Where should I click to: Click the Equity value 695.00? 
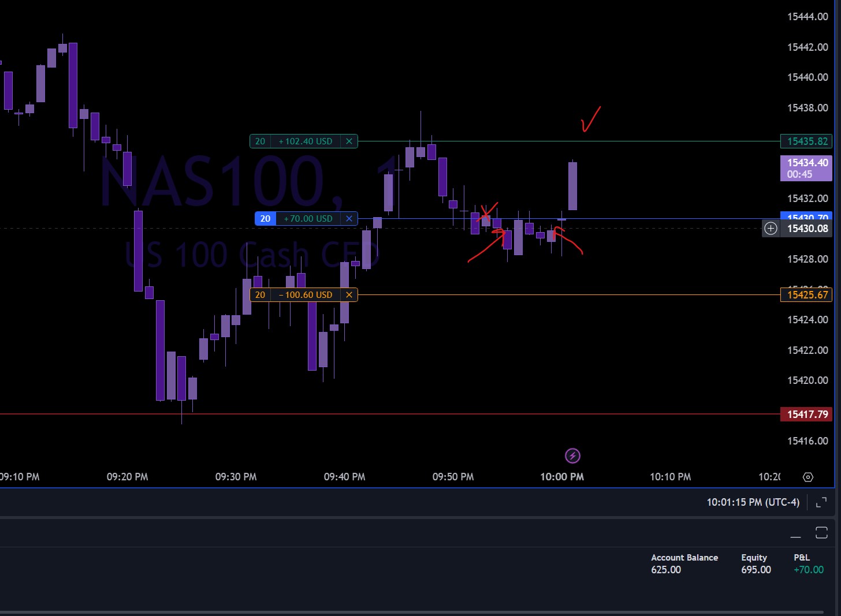[756, 570]
